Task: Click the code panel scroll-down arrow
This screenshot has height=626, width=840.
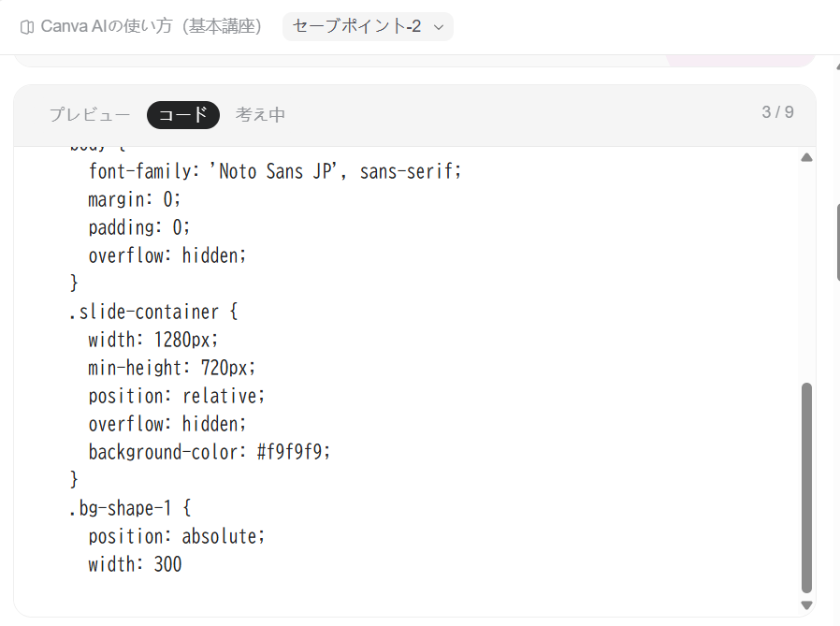Action: 806,604
